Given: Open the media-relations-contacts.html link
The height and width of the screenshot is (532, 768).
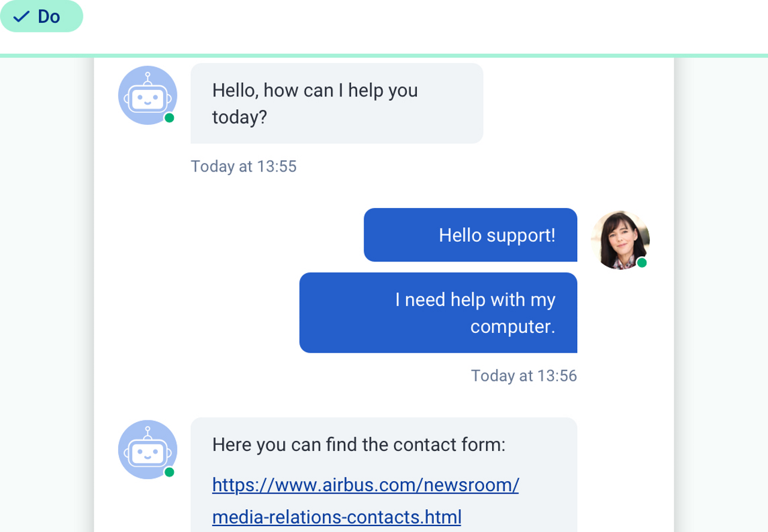Looking at the screenshot, I should coord(336,516).
